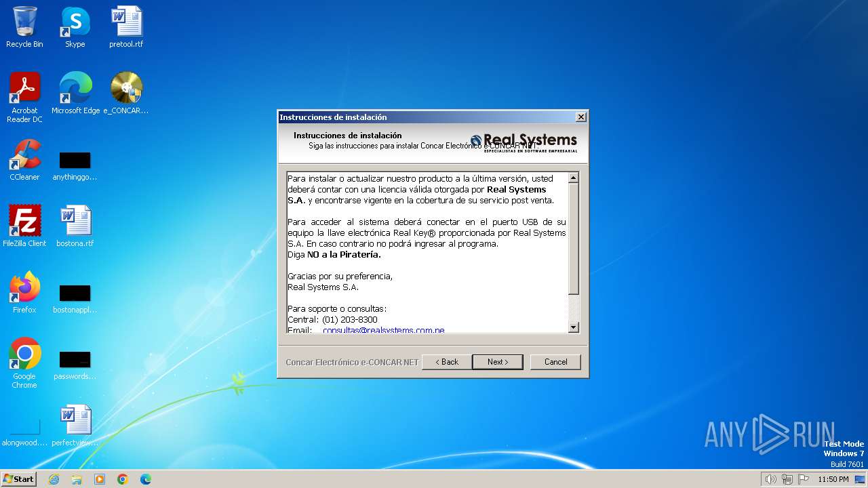This screenshot has height=488, width=868.
Task: Launch the Microsoft Edge desktop shortcut
Action: pos(75,93)
